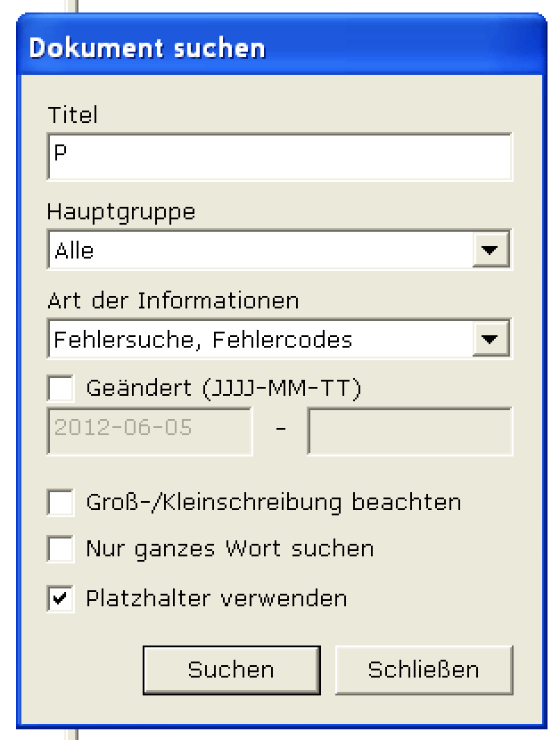The width and height of the screenshot is (560, 740).
Task: Click the 'Art der Informationen' label
Action: [x=173, y=300]
